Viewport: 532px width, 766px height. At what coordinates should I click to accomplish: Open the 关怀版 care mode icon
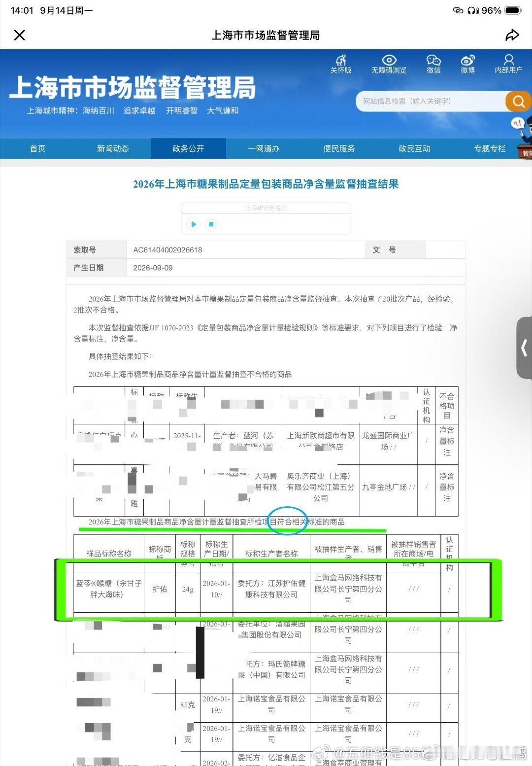tap(341, 64)
